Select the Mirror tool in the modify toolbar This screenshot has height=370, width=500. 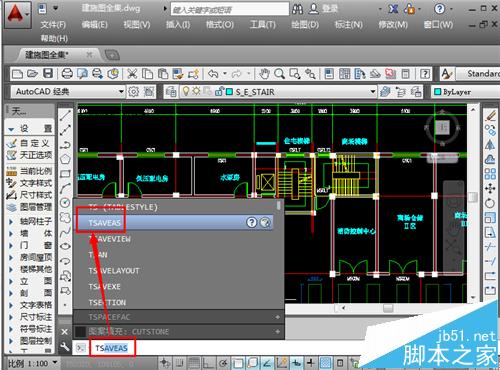490,145
